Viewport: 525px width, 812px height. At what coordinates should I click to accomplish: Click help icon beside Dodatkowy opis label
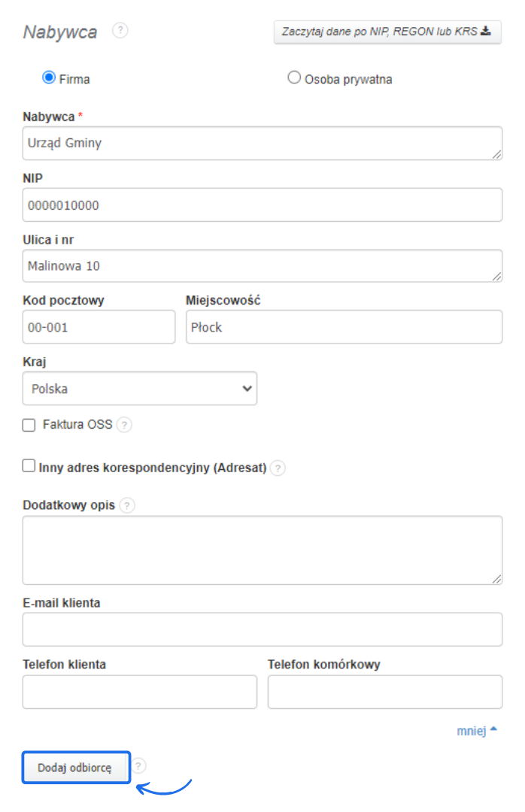127,505
